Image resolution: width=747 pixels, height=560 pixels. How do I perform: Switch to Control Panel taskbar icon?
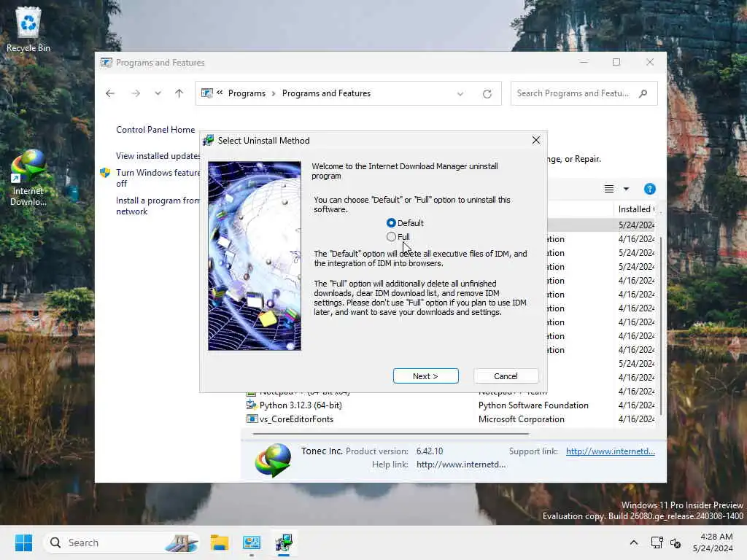[x=252, y=542]
